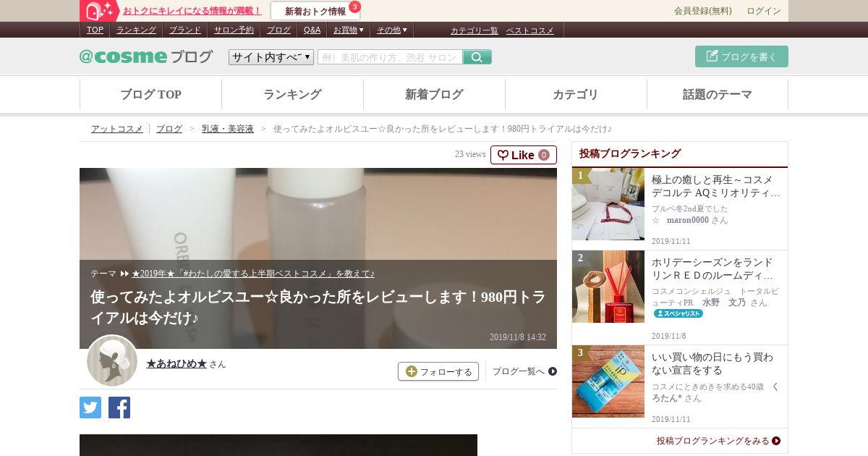Open ランキング in top dark navigation

point(136,30)
